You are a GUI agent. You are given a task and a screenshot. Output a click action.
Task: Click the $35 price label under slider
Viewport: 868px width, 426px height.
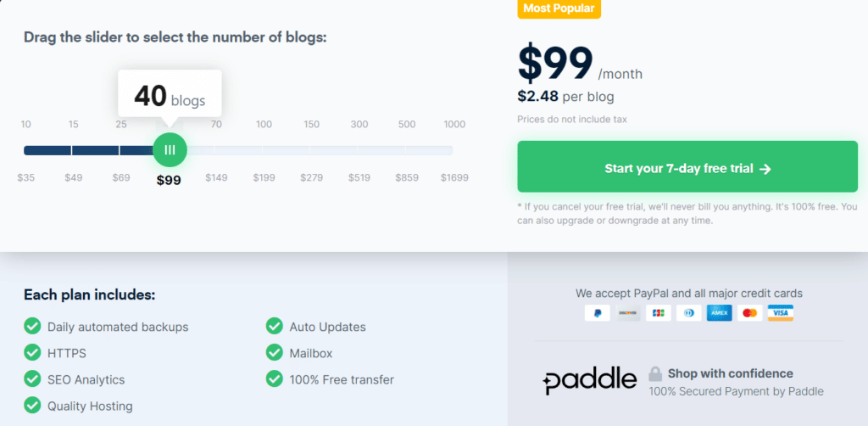[x=26, y=178]
